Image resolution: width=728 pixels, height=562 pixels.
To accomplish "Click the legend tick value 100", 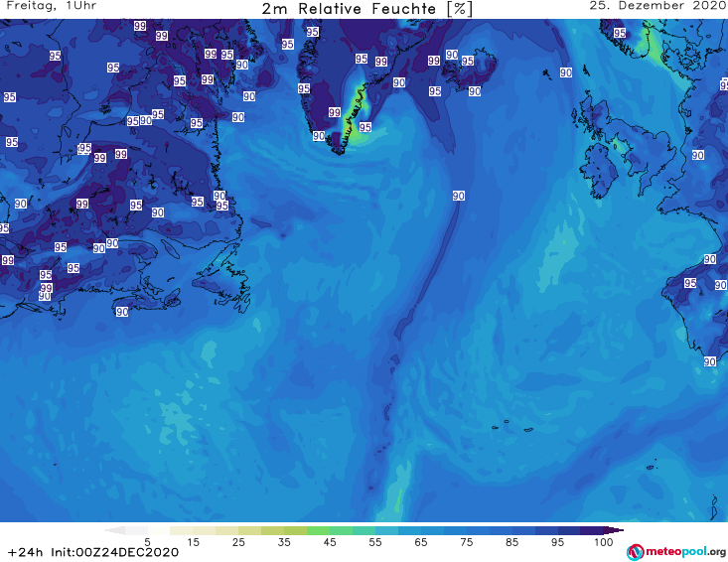I will 604,542.
